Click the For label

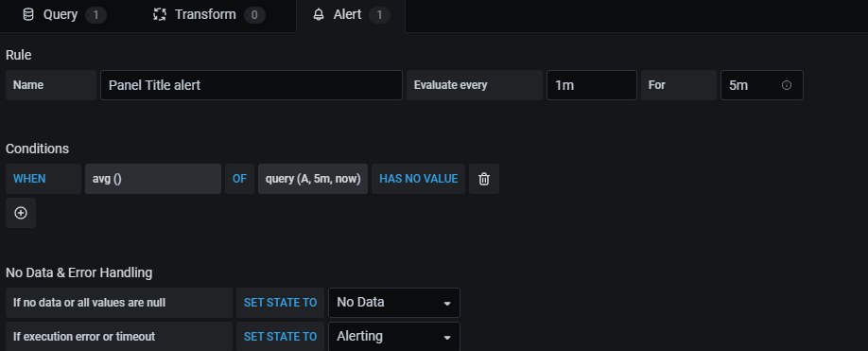point(679,85)
